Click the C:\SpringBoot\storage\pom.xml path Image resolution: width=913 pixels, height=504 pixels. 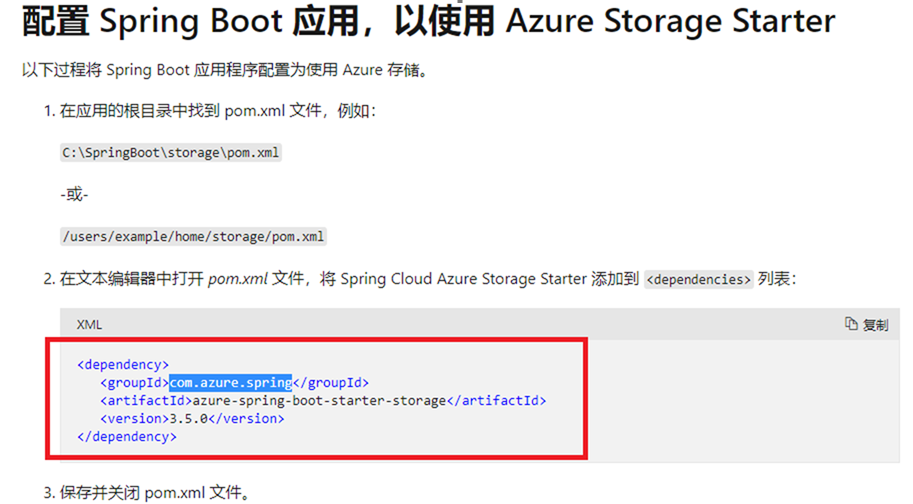click(x=171, y=153)
